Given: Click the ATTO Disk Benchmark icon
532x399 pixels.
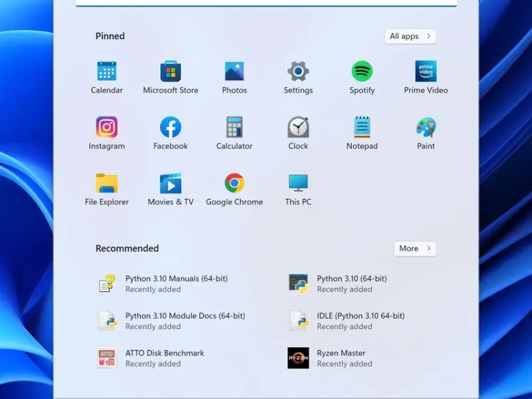Looking at the screenshot, I should pos(107,358).
